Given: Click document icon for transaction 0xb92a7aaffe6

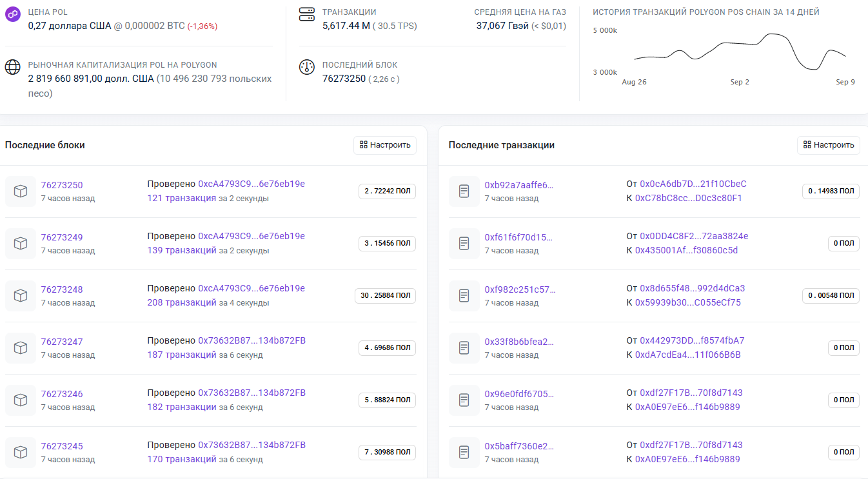Looking at the screenshot, I should pos(464,191).
